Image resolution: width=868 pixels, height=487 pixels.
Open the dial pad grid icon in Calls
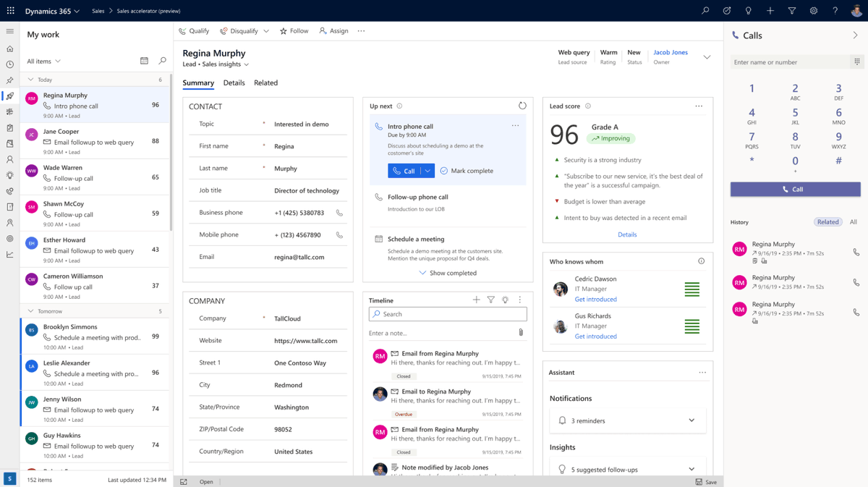[x=856, y=62]
